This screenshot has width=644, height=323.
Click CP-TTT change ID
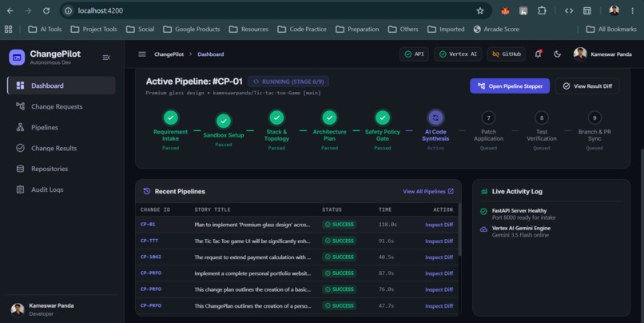coord(149,241)
